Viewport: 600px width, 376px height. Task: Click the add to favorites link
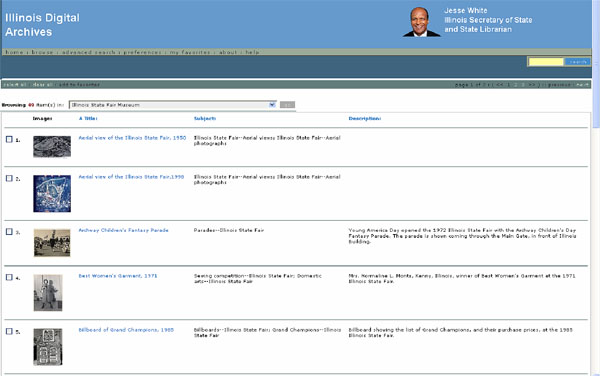[79, 85]
